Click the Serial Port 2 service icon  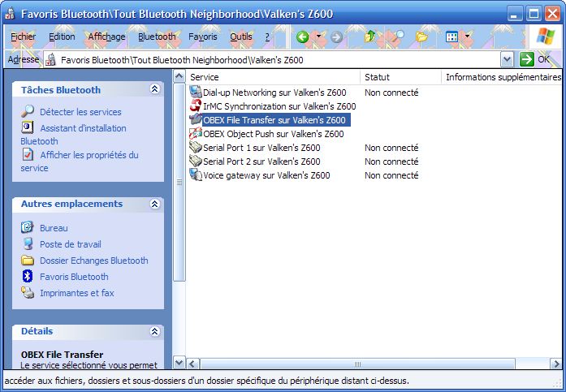(x=196, y=161)
